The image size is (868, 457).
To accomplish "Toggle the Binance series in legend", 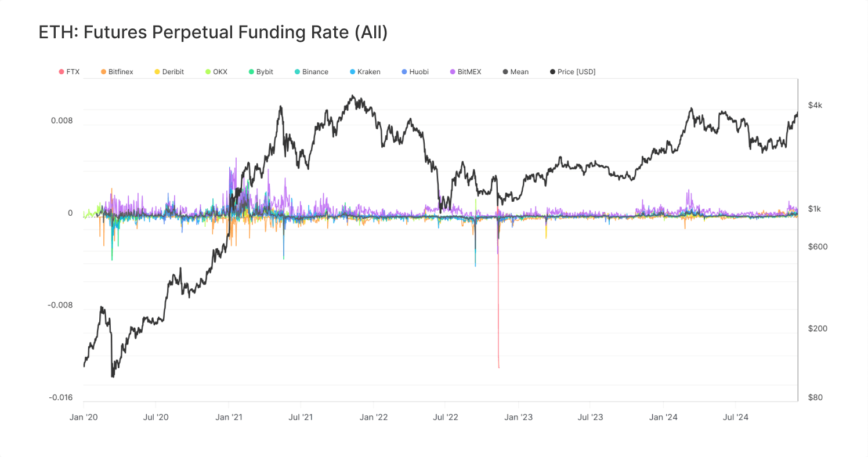I will tap(312, 72).
